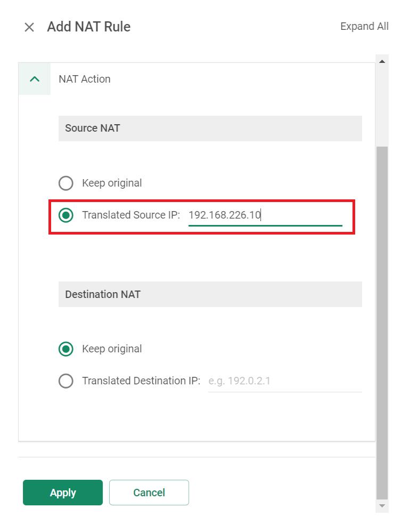Click the NAT Action section title
Image resolution: width=410 pixels, height=532 pixels.
(85, 79)
